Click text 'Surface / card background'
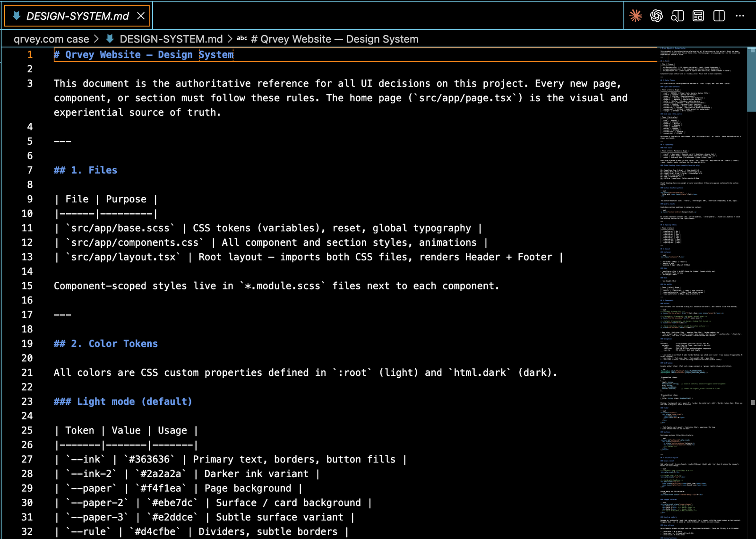This screenshot has height=539, width=756. tap(288, 503)
